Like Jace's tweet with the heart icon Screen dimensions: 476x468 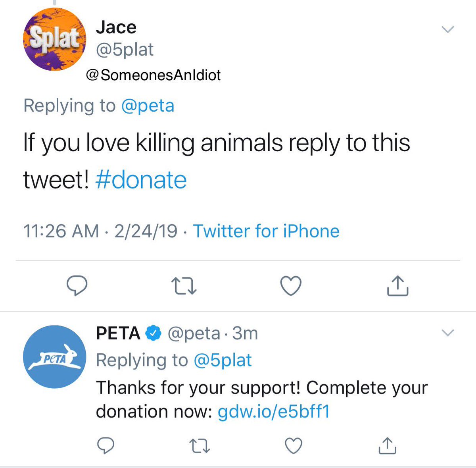291,286
